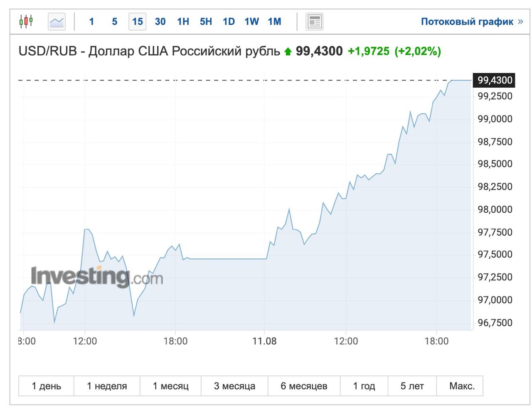532x415 pixels.
Task: Select the 1D interval
Action: click(229, 22)
